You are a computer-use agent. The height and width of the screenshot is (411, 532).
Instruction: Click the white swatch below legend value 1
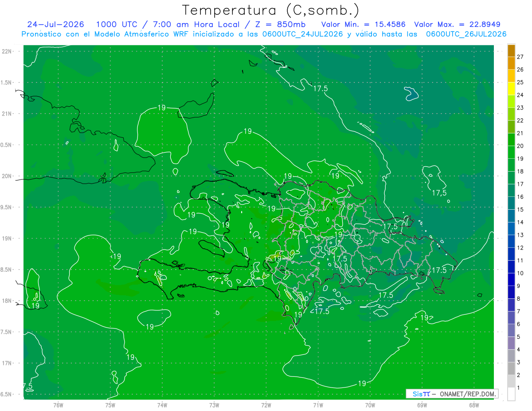[x=511, y=394]
